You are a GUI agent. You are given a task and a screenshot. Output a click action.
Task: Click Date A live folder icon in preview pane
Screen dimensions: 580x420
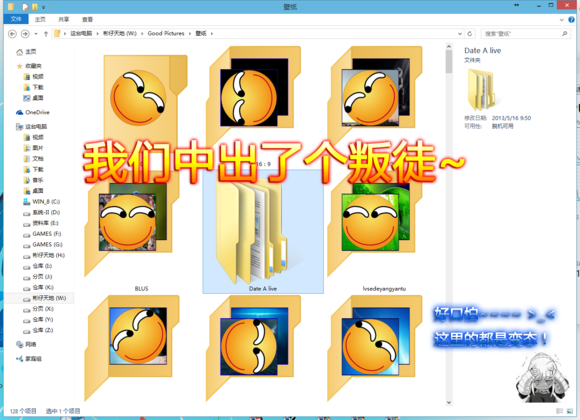click(481, 90)
